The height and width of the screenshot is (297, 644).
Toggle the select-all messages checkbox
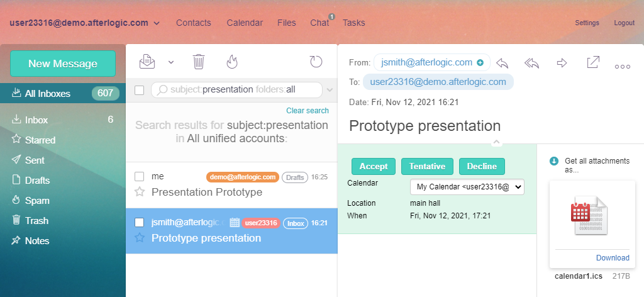pyautogui.click(x=140, y=90)
